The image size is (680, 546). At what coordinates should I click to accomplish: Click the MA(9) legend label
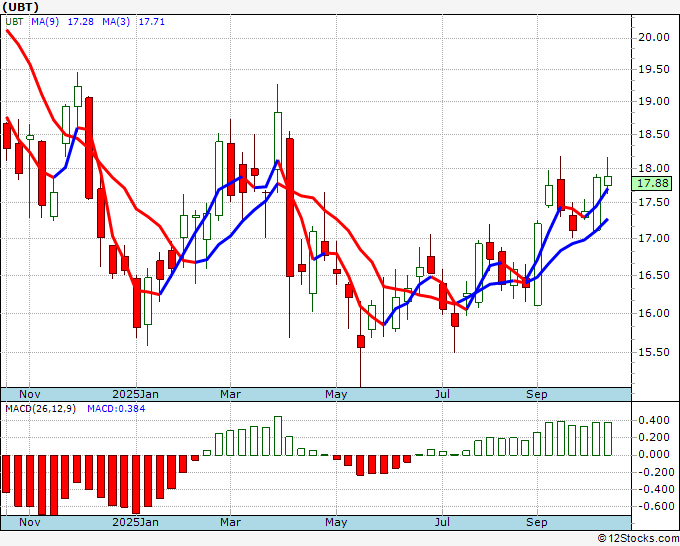point(45,22)
